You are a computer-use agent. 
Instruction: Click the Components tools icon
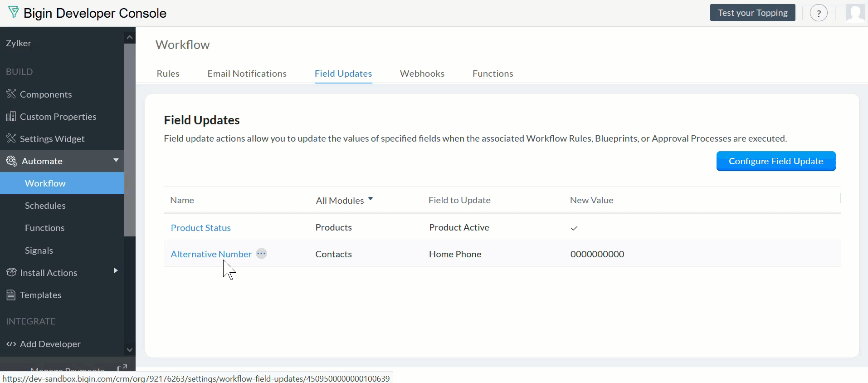pyautogui.click(x=11, y=94)
